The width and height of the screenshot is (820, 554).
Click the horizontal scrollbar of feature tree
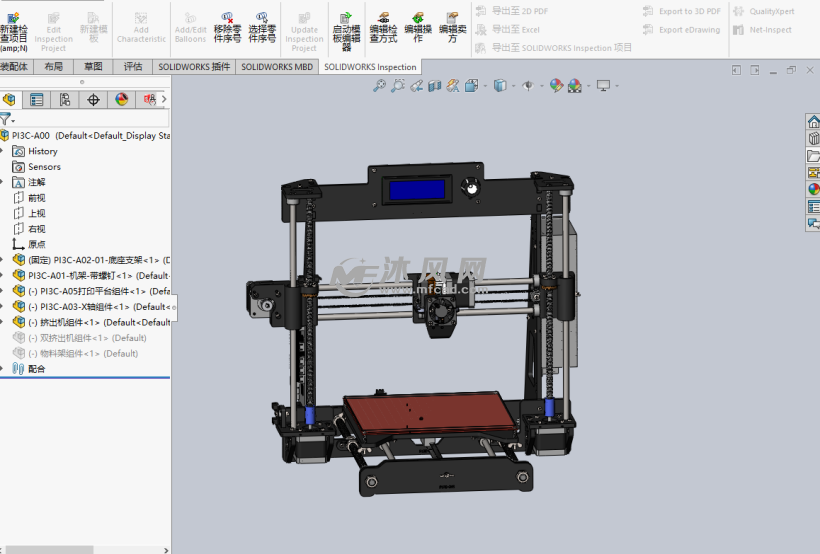(50, 550)
